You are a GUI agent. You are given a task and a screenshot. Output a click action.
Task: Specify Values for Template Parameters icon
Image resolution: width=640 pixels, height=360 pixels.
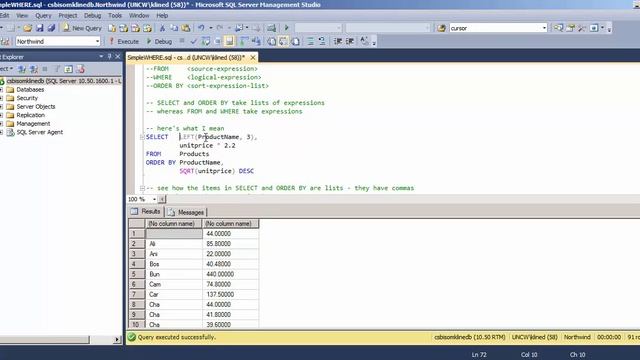point(364,41)
